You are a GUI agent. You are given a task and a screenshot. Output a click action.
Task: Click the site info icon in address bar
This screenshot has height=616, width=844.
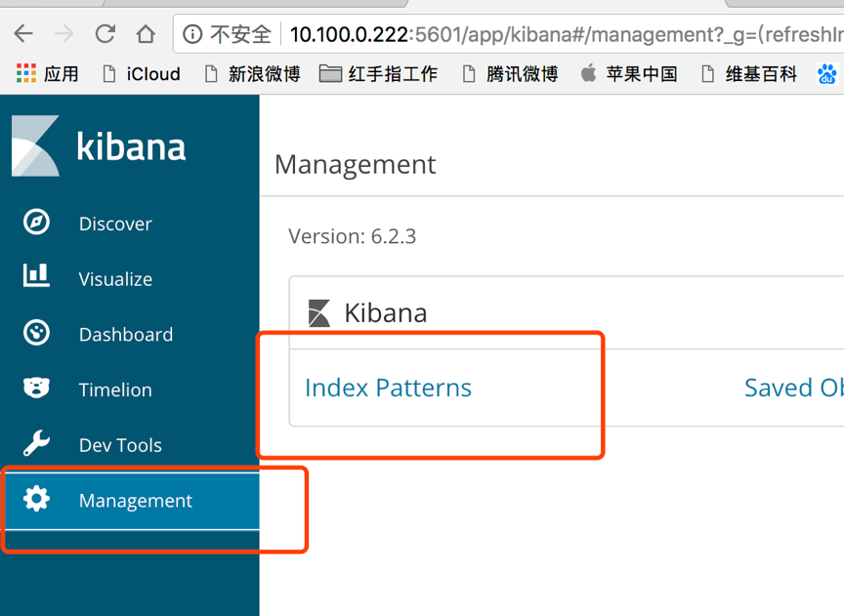pos(192,34)
